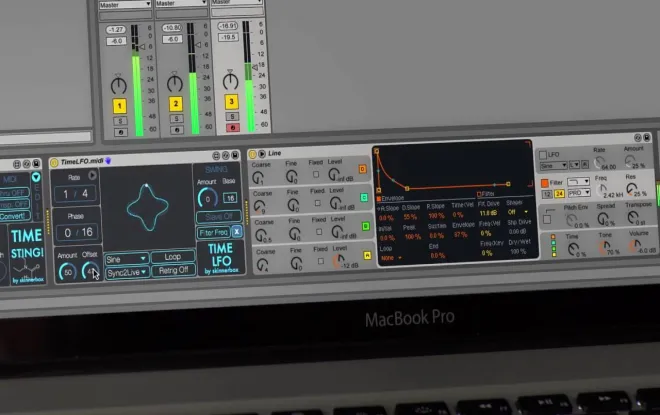Click track 3 volume value -19.5
660x415 pixels.
228,37
